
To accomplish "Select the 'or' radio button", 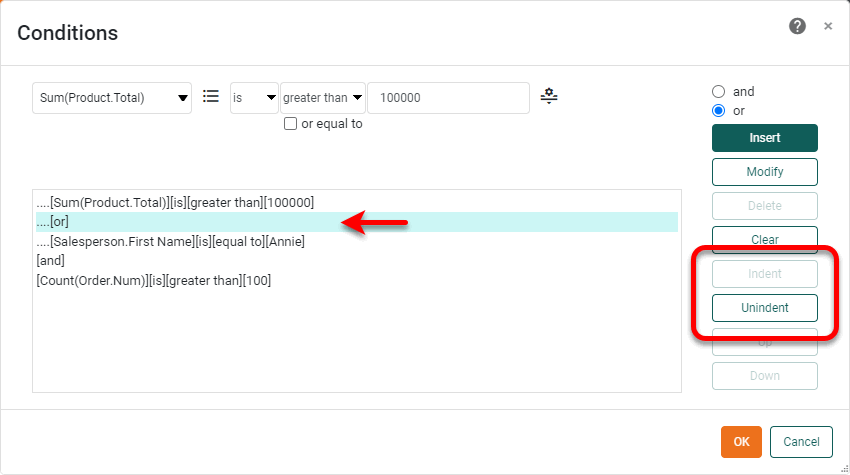I will pyautogui.click(x=719, y=111).
